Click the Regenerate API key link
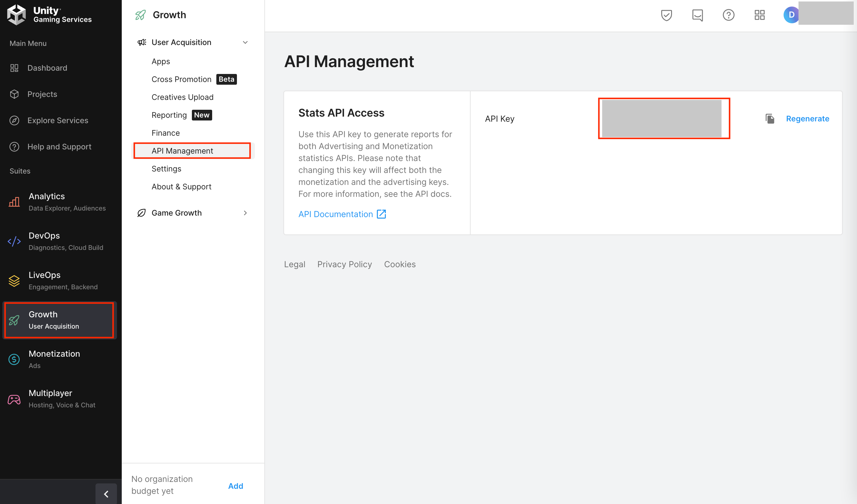The height and width of the screenshot is (504, 857). pyautogui.click(x=807, y=119)
